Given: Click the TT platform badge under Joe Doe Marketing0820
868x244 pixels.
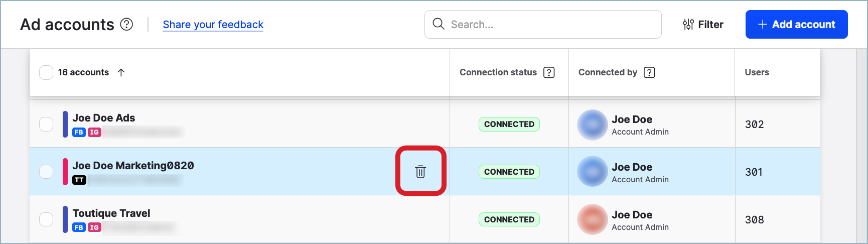Looking at the screenshot, I should (79, 180).
